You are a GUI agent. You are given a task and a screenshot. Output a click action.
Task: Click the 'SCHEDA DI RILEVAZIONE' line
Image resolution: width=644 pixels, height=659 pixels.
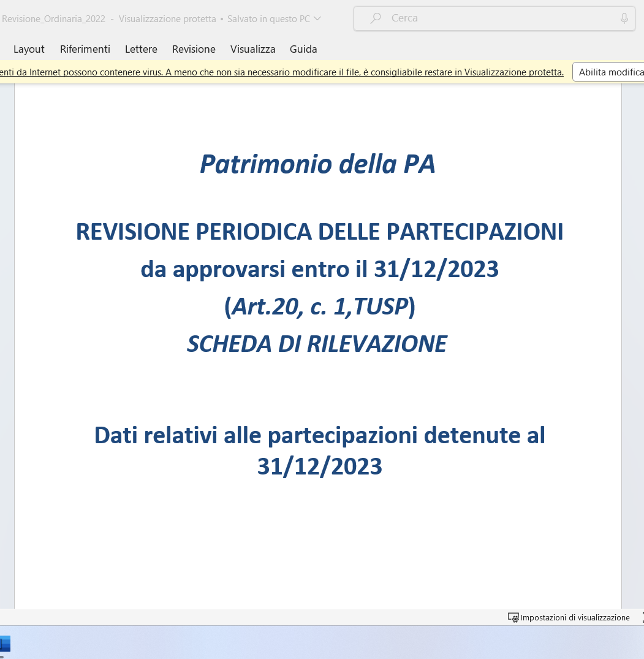pyautogui.click(x=317, y=344)
